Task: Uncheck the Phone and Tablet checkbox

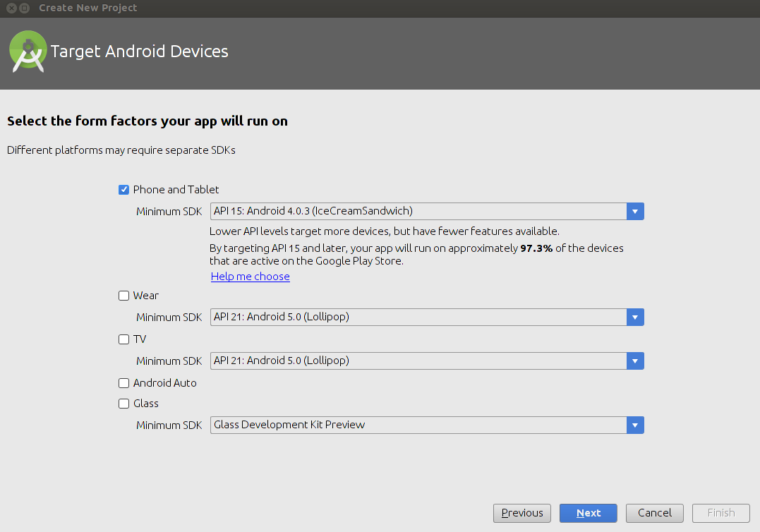Action: [x=124, y=190]
